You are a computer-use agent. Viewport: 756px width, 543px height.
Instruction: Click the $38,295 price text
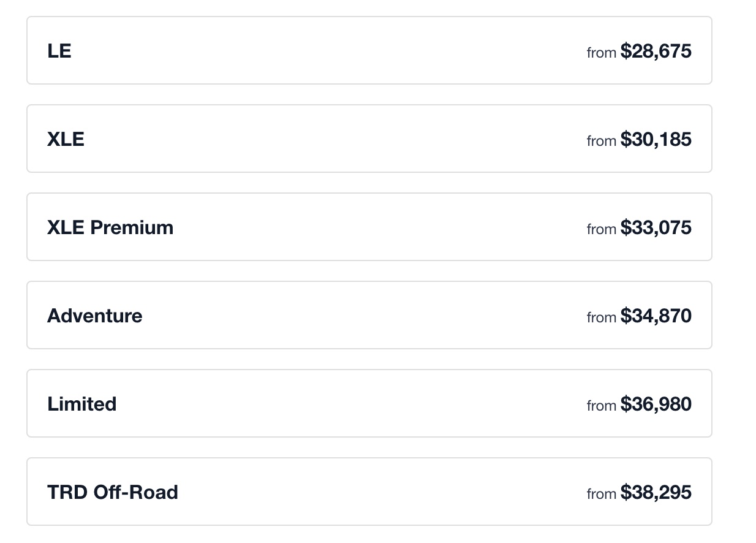(x=656, y=492)
